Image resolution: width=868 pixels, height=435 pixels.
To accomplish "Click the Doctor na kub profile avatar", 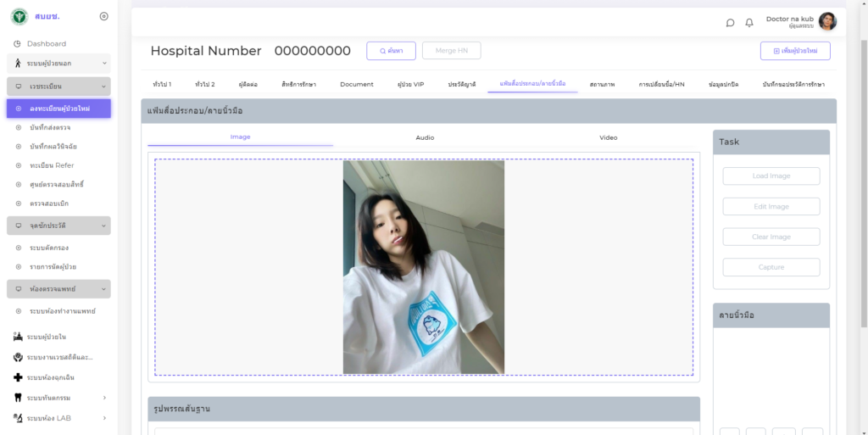I will (827, 22).
